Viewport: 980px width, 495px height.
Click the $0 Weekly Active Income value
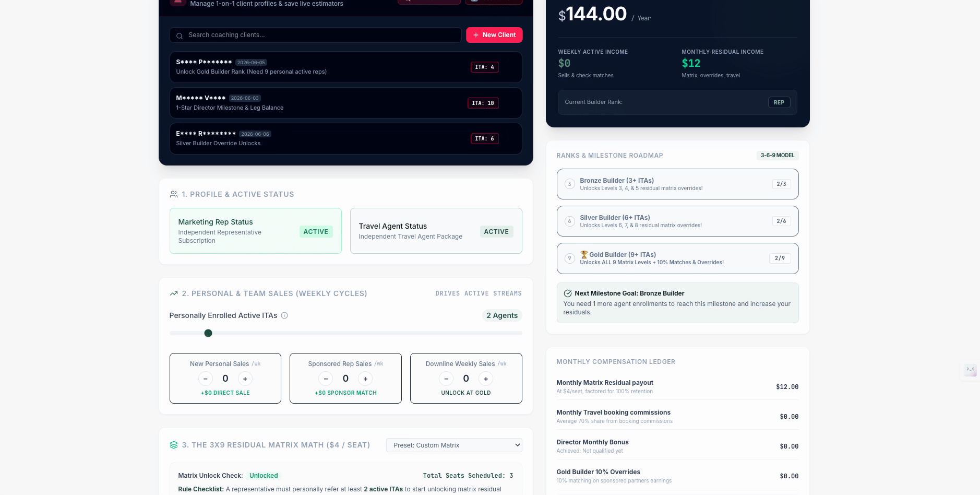click(564, 63)
